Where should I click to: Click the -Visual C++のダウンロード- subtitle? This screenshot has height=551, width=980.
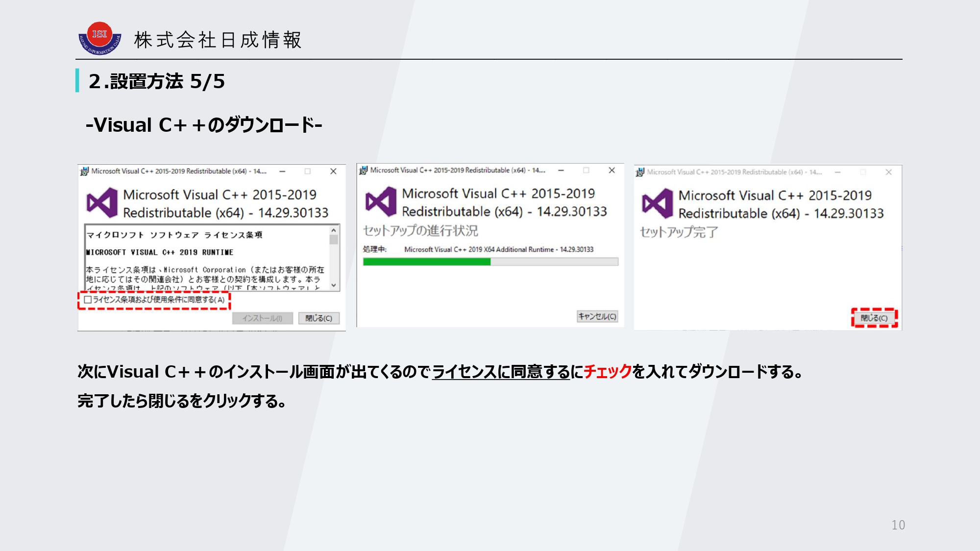204,125
